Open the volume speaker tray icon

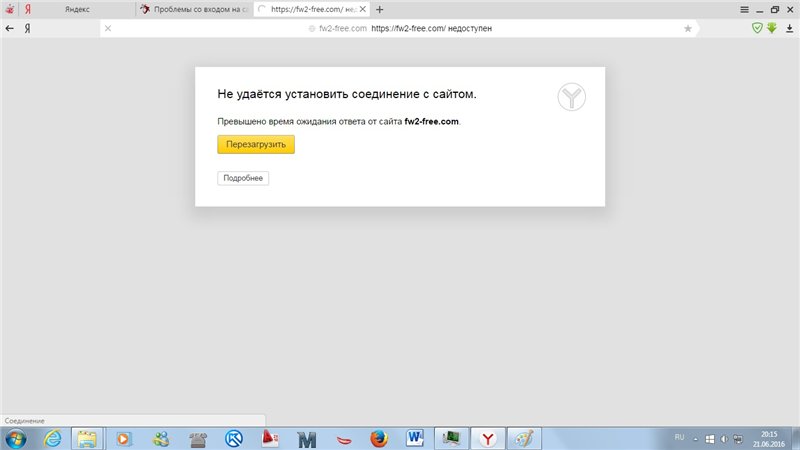point(723,439)
